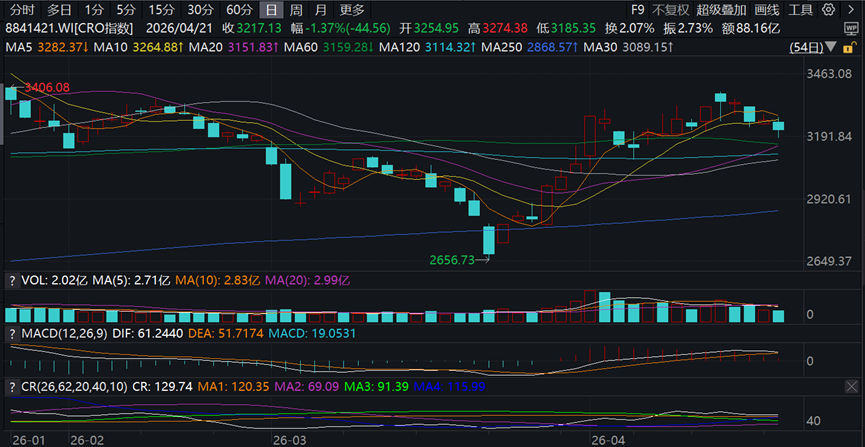Click the MA10 3264.88 value
Image resolution: width=865 pixels, height=447 pixels.
(156, 48)
